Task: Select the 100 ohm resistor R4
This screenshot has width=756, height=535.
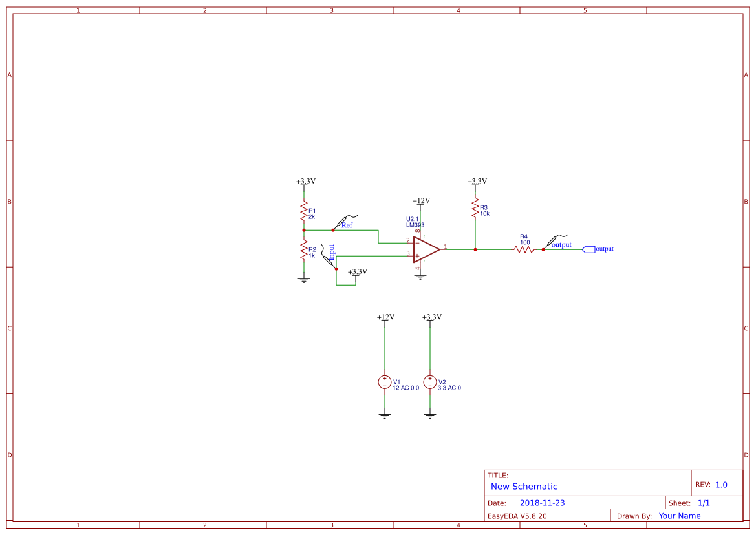Action: 523,248
